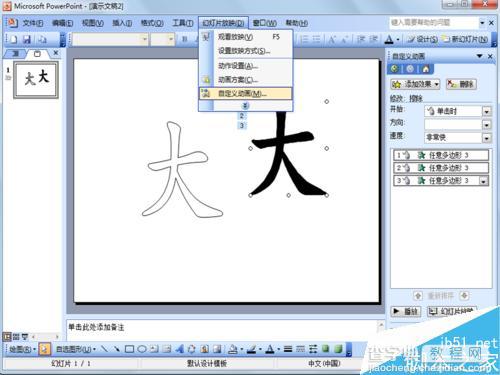Expand the slideshow menu with the chevron
This screenshot has width=500, height=375.
point(245,106)
